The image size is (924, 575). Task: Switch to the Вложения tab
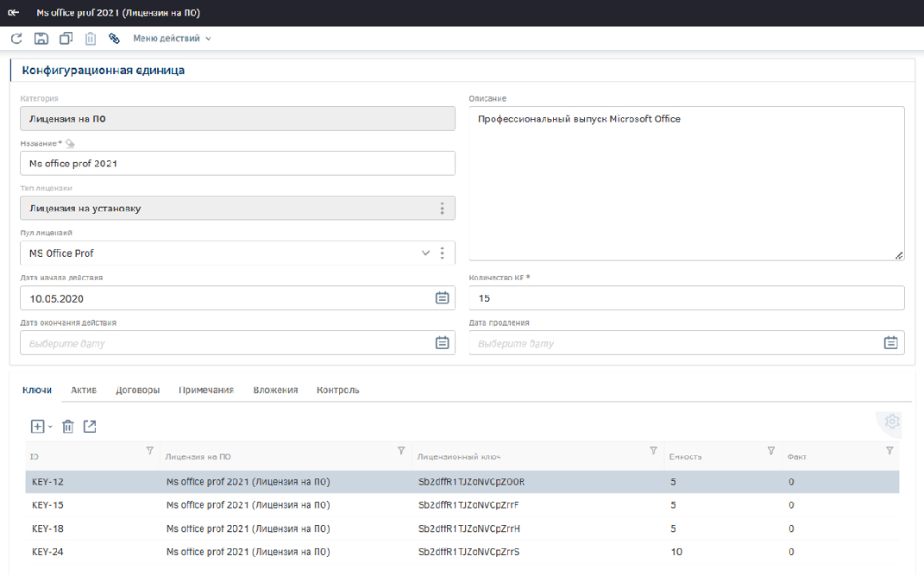pos(275,390)
